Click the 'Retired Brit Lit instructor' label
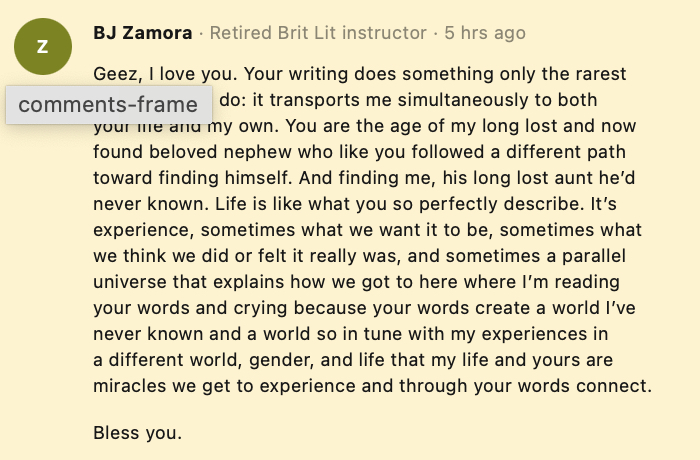The height and width of the screenshot is (460, 700). point(318,33)
